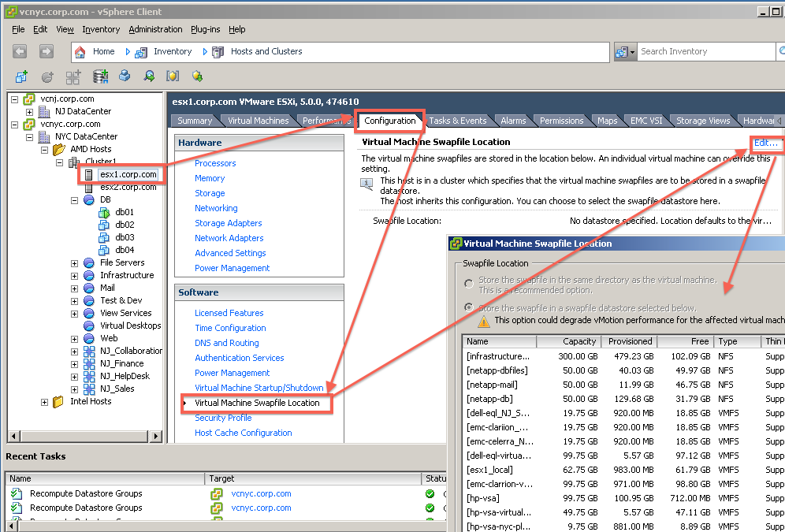
Task: Open the Licensed Features link
Action: point(229,313)
